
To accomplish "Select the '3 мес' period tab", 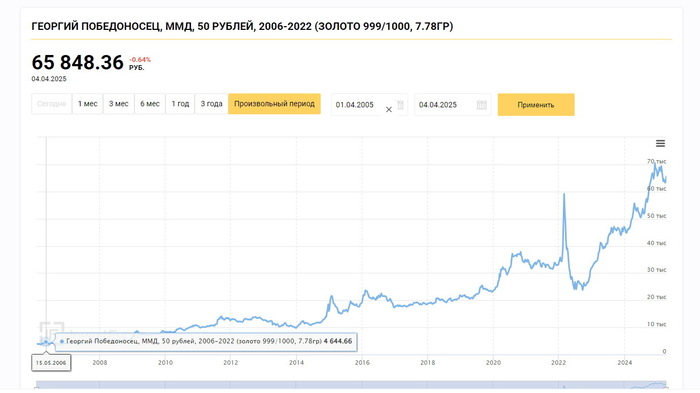I will [119, 104].
